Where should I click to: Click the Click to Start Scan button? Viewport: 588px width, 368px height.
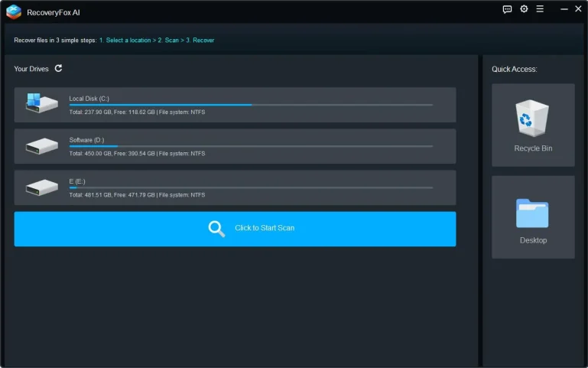(x=235, y=229)
